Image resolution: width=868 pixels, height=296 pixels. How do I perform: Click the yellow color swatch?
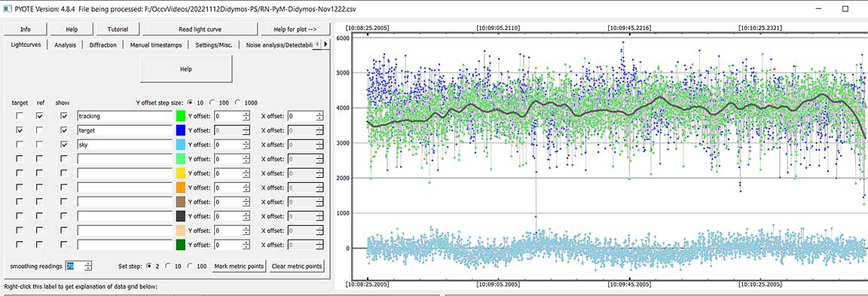181,173
